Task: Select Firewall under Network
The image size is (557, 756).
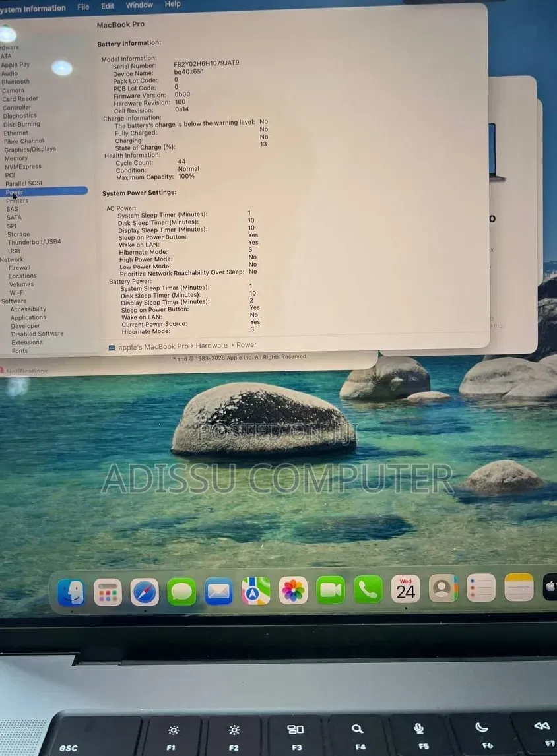Action: (x=19, y=268)
